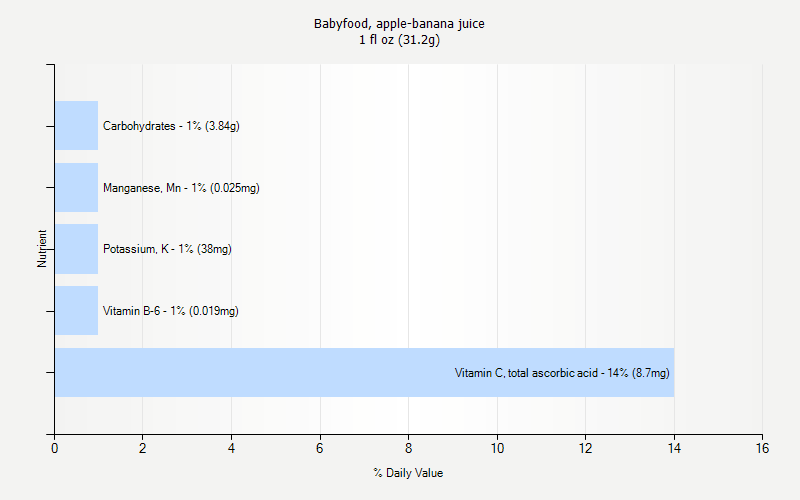
Task: Select the Potassium bar
Action: (76, 249)
